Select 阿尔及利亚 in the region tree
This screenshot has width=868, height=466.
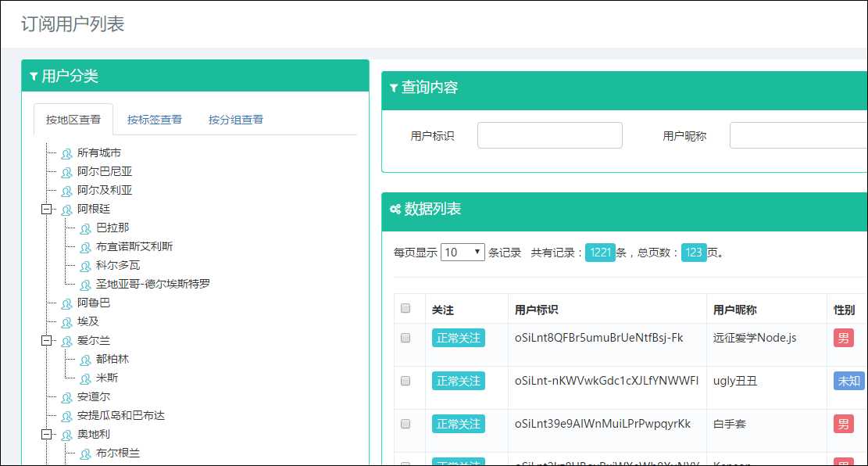click(x=105, y=191)
